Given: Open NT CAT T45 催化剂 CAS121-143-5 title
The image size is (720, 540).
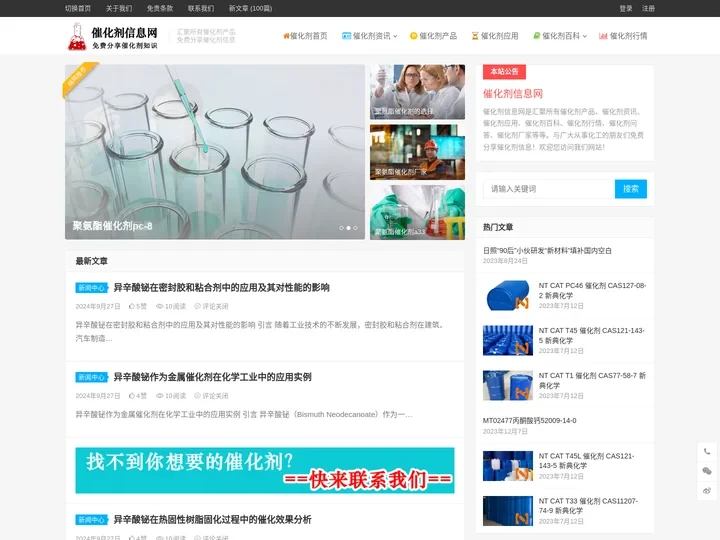Looking at the screenshot, I should pos(591,335).
